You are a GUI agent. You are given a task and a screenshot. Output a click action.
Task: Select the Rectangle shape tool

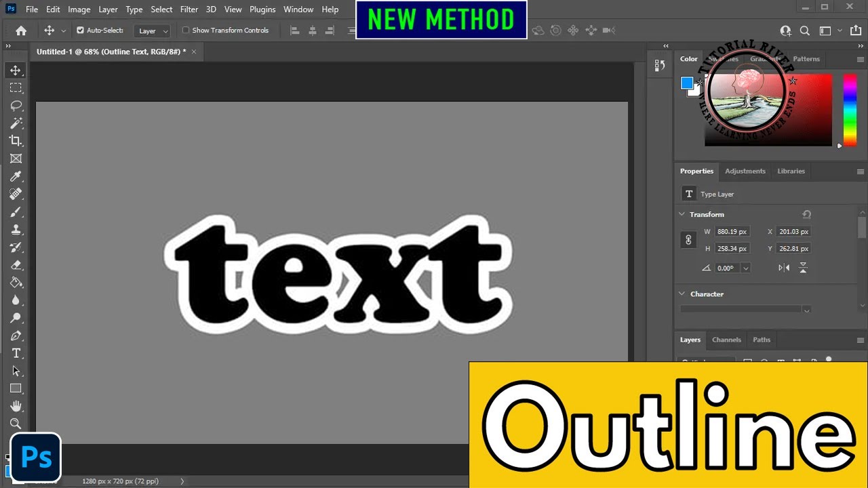(16, 388)
